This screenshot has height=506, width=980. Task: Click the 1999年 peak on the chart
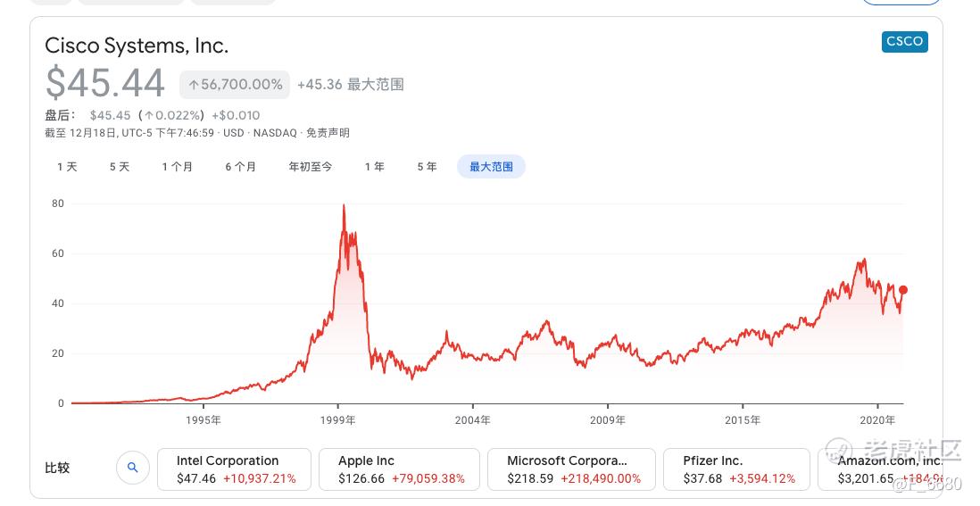click(344, 206)
